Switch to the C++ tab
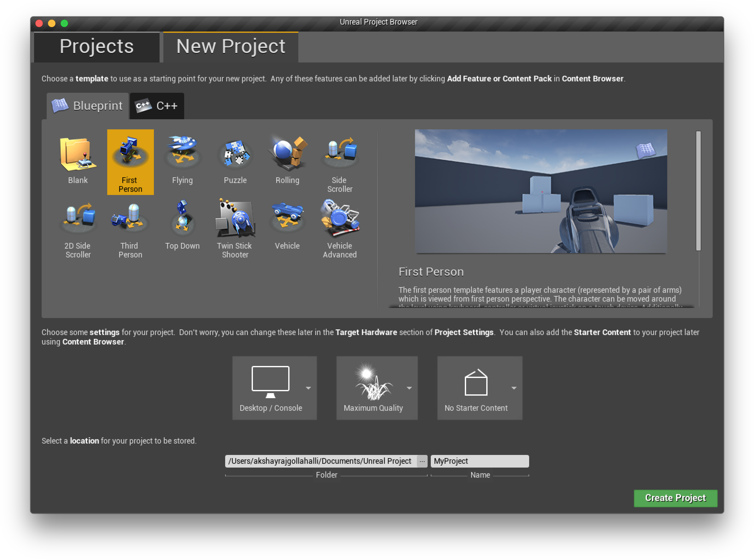 (x=156, y=106)
